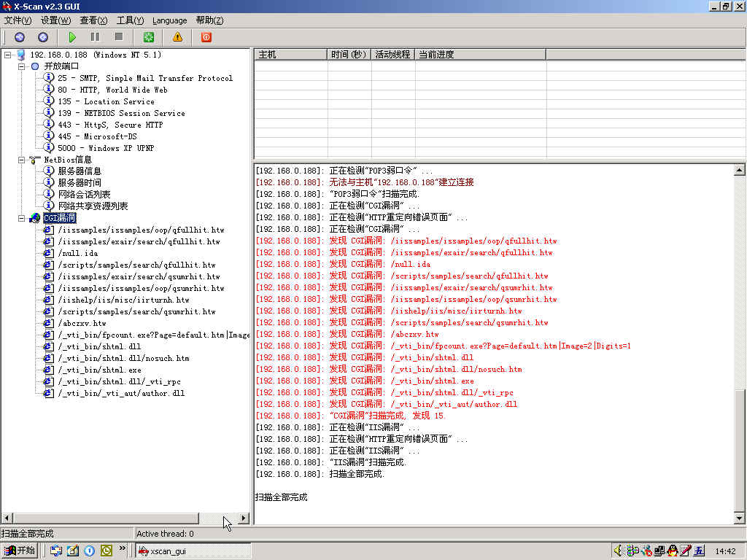Collapse the CGI漏洞 tree node
Viewport: 747px width, 560px height.
pyautogui.click(x=21, y=218)
